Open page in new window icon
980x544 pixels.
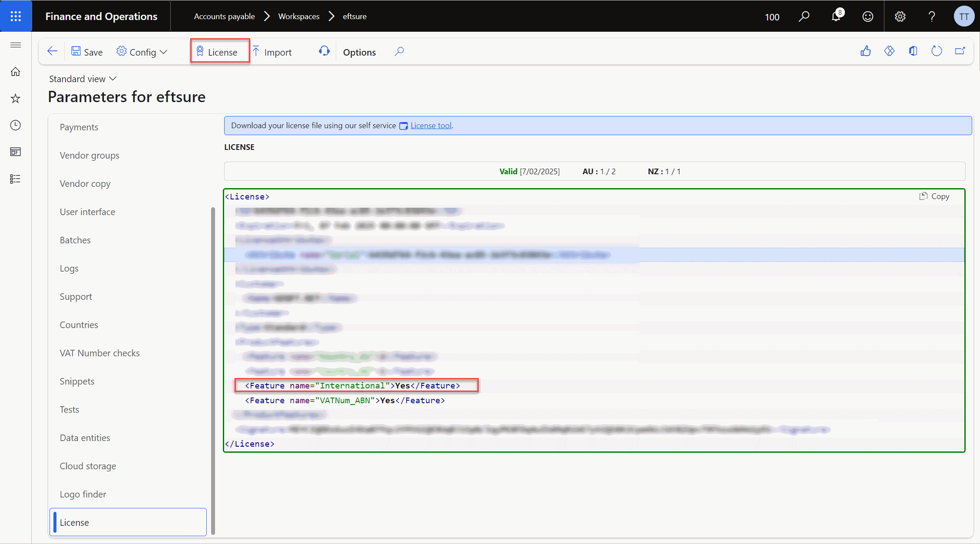960,51
